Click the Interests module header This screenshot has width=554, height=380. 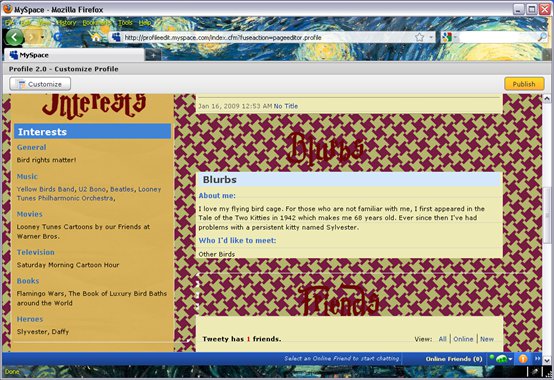(93, 131)
